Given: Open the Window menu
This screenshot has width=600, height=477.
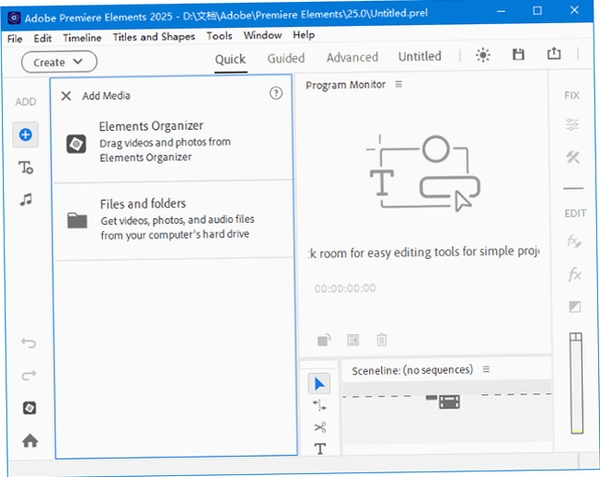Looking at the screenshot, I should [262, 35].
